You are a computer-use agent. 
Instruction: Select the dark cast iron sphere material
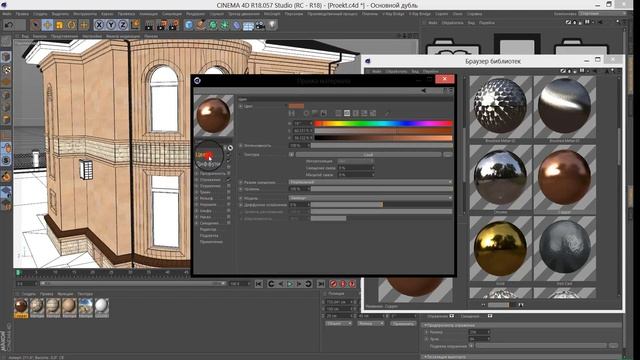point(564,248)
